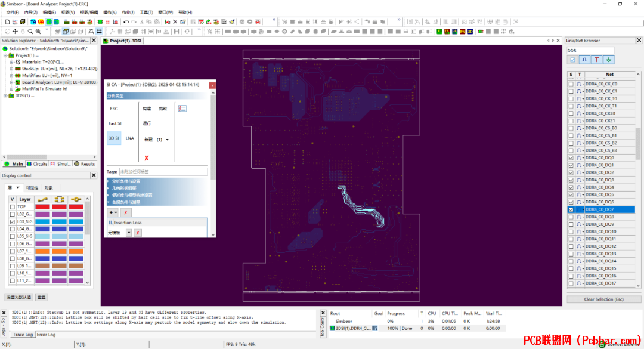Click the green download arrow icon in Net Browser
The height and width of the screenshot is (349, 644).
(609, 60)
